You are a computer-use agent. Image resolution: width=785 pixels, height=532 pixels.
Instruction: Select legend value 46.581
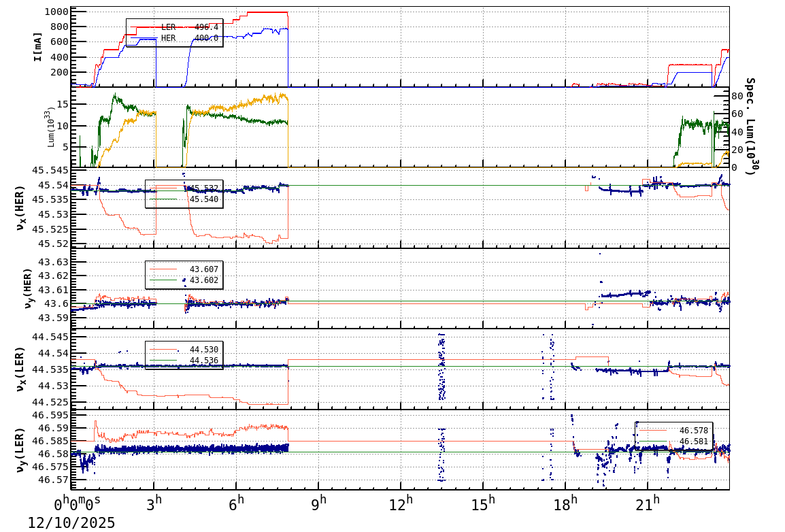694,442
